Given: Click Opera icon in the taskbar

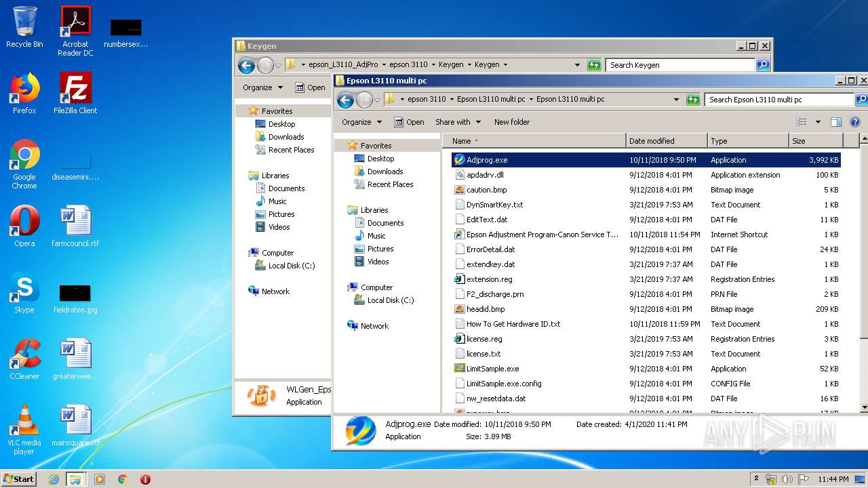Looking at the screenshot, I should tap(145, 479).
